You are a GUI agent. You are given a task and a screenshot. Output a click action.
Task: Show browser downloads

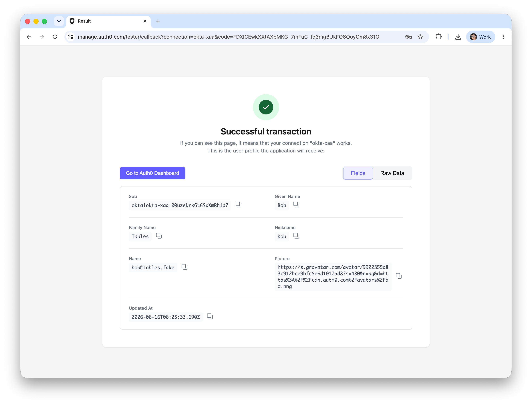pos(458,37)
